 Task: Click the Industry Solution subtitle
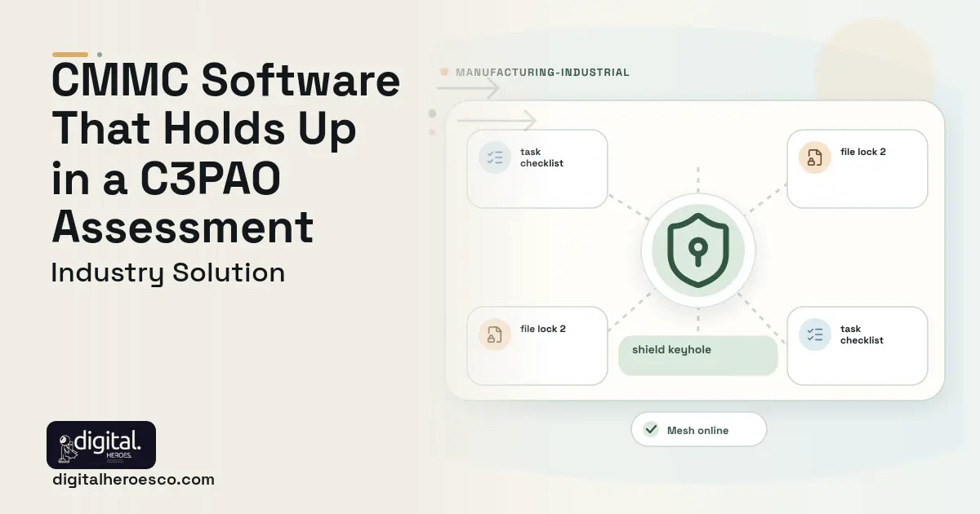[168, 273]
